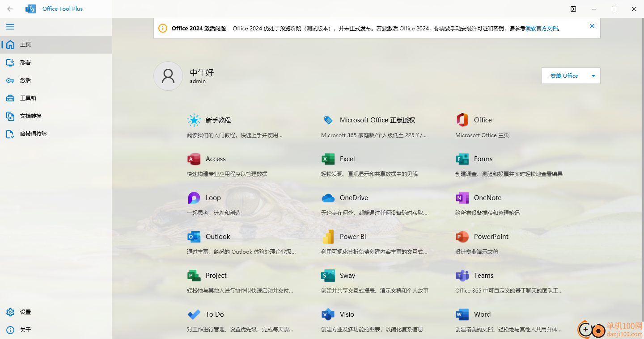Image resolution: width=644 pixels, height=339 pixels.
Task: Click 轻松发现、直观显示和共享数据中的见解 description
Action: click(369, 174)
